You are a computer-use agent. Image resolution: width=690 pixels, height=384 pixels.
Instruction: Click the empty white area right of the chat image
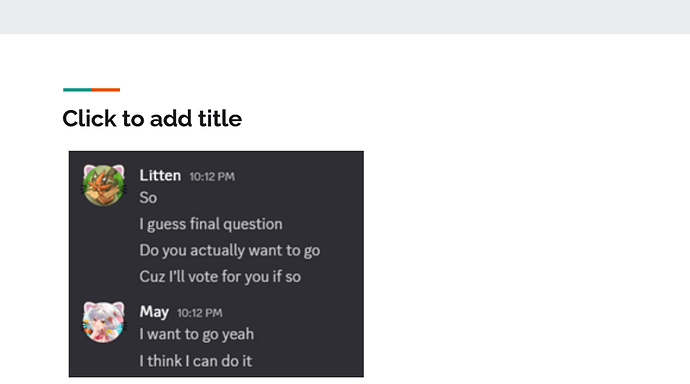point(524,264)
